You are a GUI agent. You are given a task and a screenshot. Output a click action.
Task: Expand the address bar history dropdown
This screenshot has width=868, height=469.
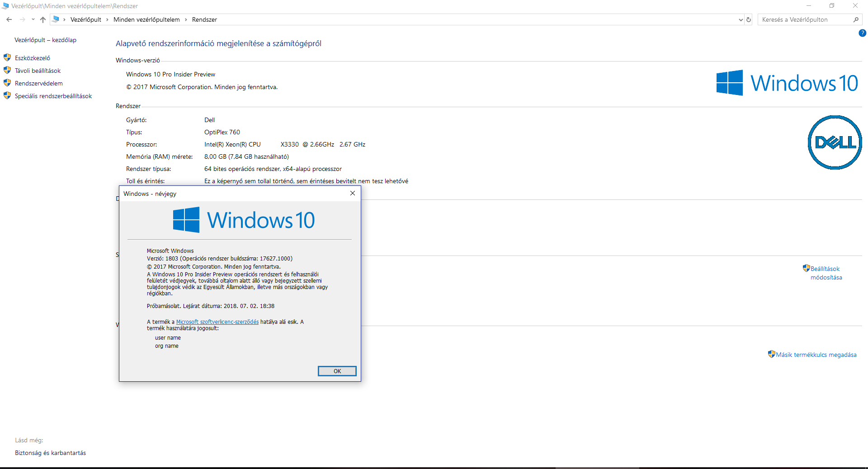pyautogui.click(x=741, y=19)
